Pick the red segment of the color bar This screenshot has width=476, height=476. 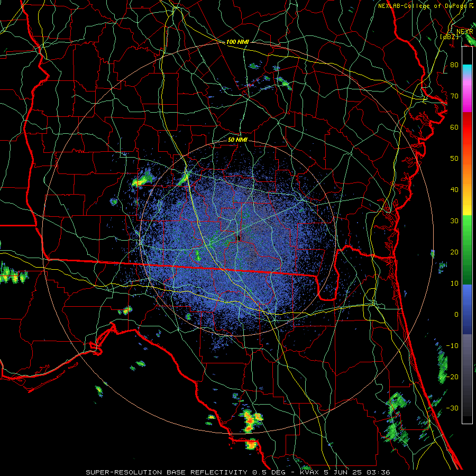click(467, 127)
